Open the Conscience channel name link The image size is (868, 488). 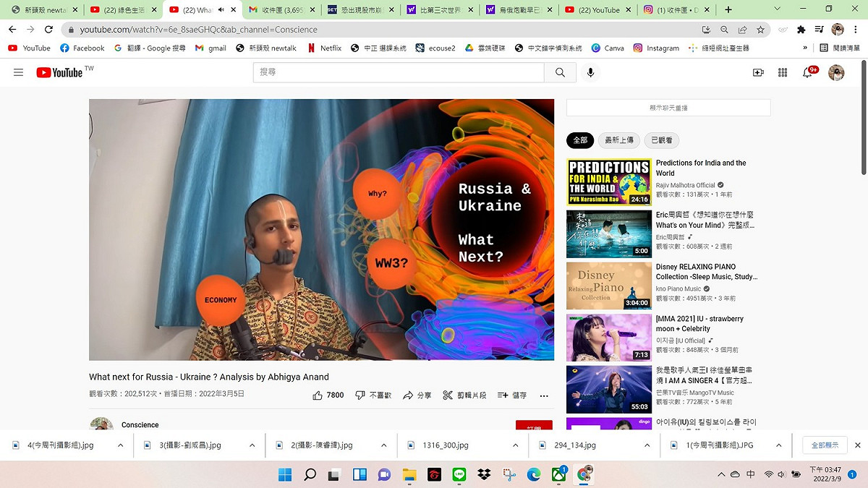click(140, 425)
